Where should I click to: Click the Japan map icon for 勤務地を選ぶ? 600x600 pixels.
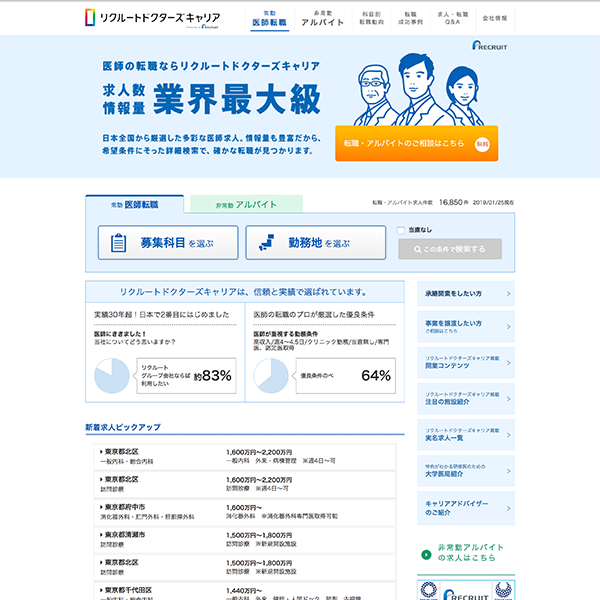coord(267,243)
